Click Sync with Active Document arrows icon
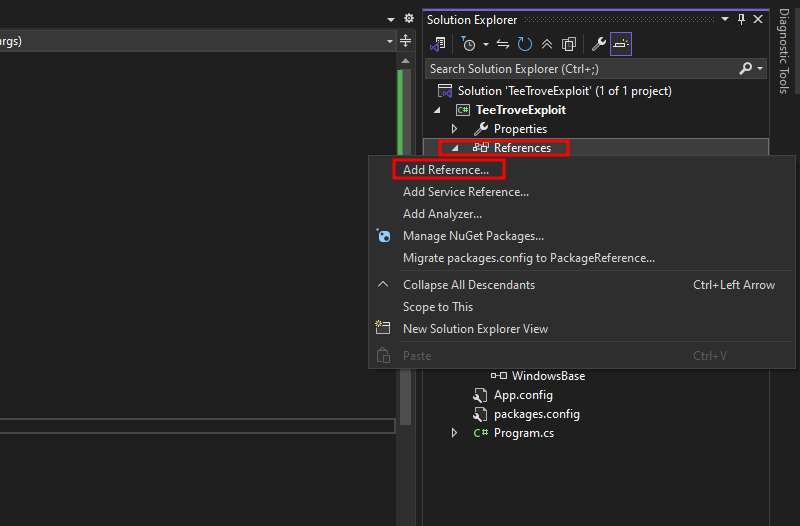 coord(503,44)
